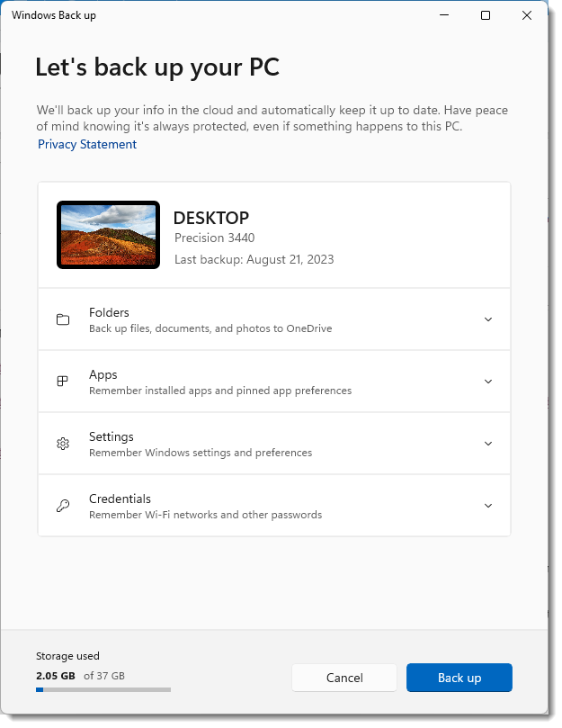Expand the Folders section chevron
The height and width of the screenshot is (728, 562).
488,319
